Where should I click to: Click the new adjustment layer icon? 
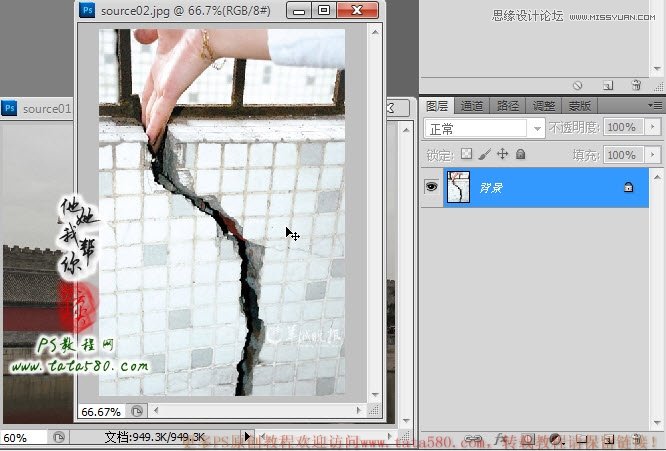[x=555, y=439]
